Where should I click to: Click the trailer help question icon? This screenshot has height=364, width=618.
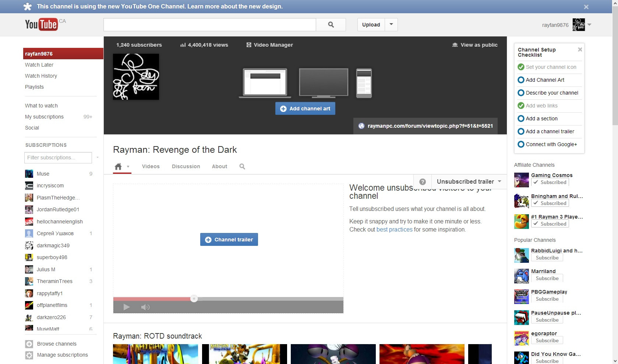pos(423,182)
